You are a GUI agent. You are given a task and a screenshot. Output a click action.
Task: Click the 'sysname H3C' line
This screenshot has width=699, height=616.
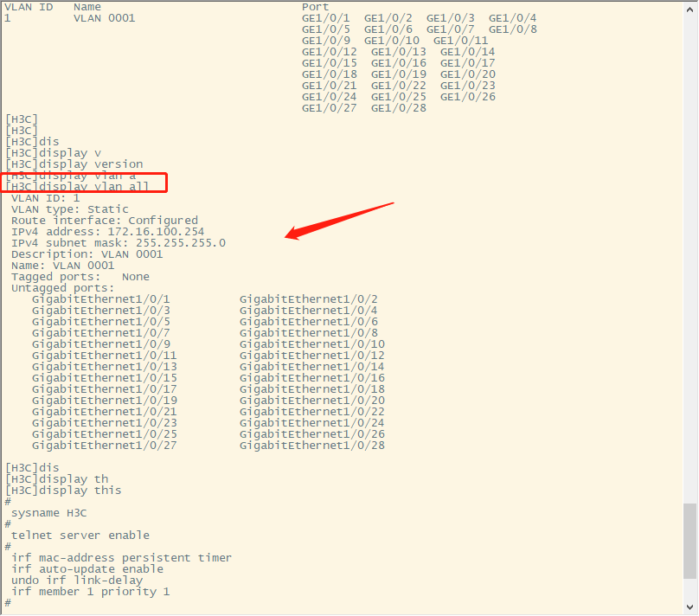pyautogui.click(x=49, y=513)
